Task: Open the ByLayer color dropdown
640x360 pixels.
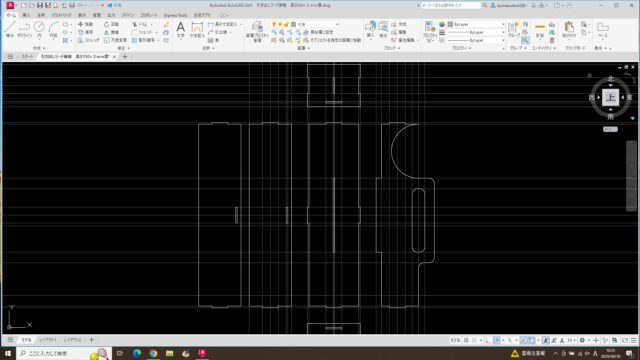Action: point(476,24)
